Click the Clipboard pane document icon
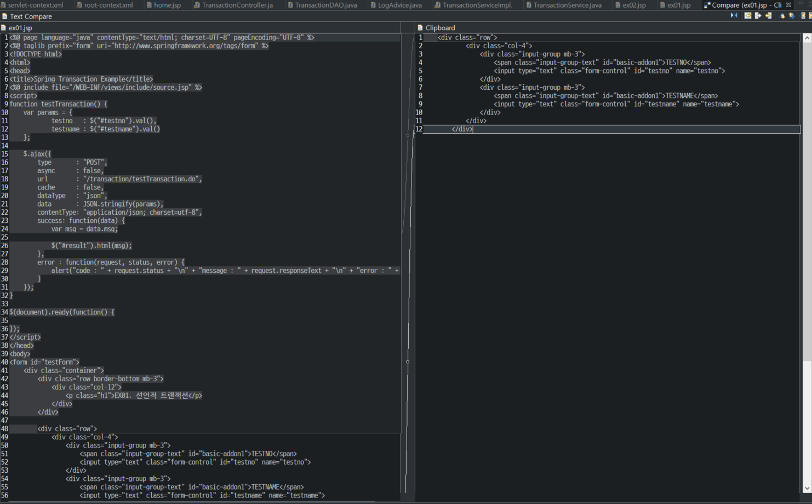The height and width of the screenshot is (504, 812). click(420, 27)
